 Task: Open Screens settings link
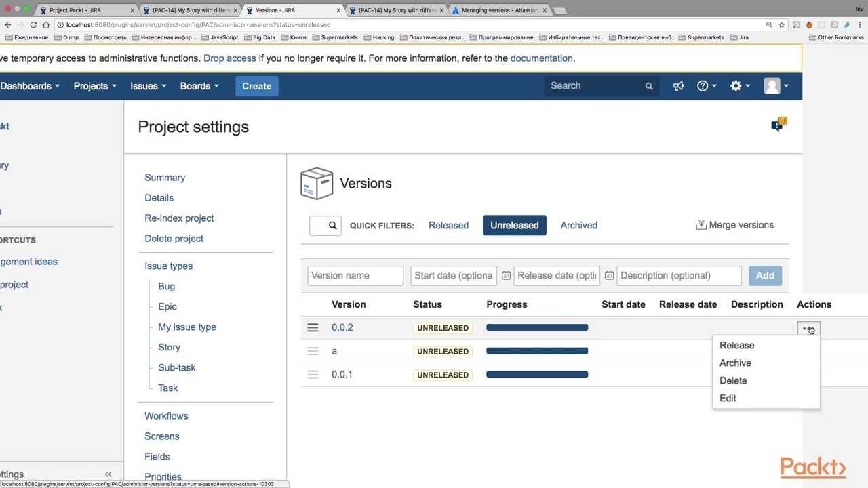162,436
